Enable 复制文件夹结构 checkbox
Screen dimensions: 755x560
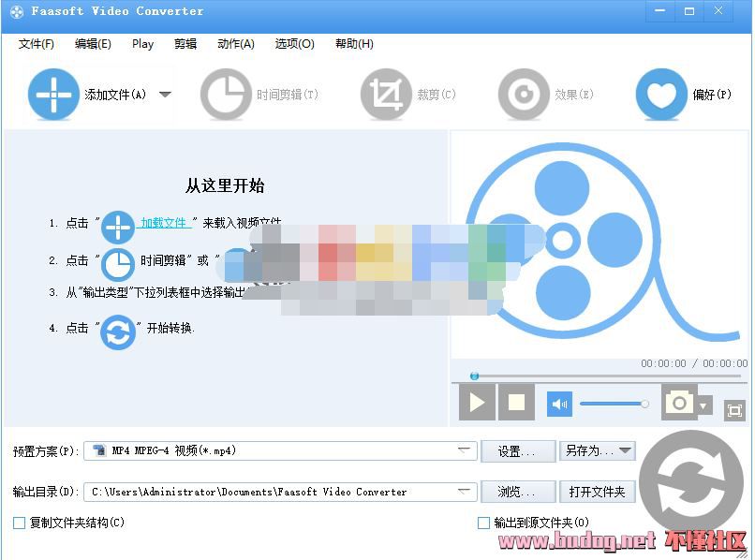pyautogui.click(x=20, y=523)
